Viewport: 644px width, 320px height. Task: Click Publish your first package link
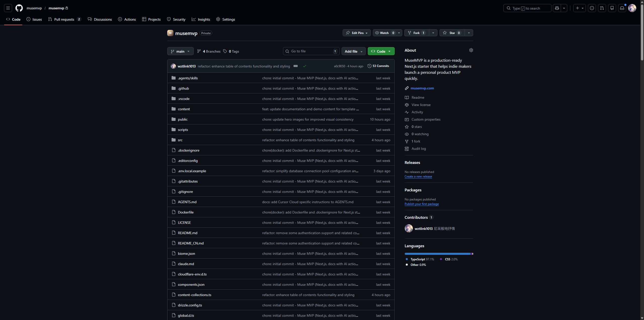(422, 204)
